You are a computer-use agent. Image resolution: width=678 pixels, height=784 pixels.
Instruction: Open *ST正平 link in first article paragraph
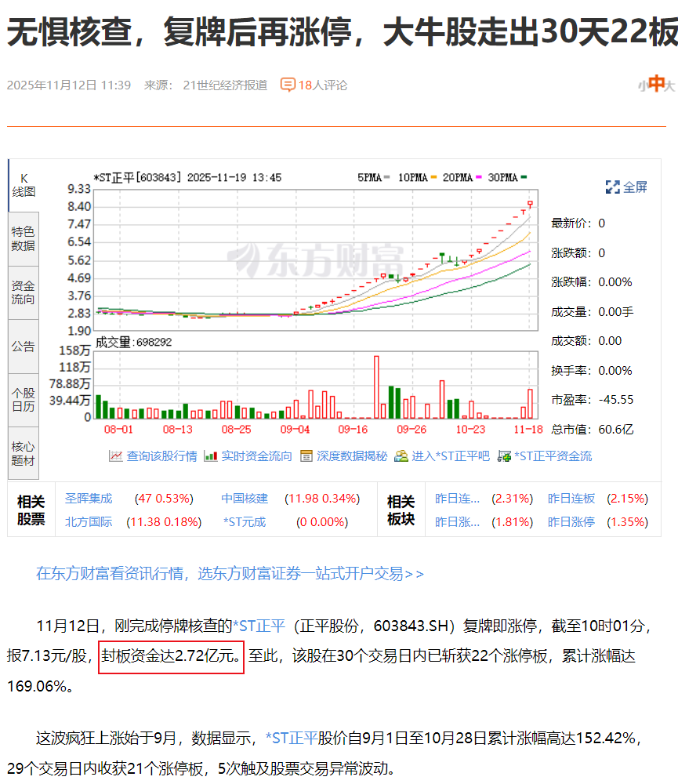(259, 626)
